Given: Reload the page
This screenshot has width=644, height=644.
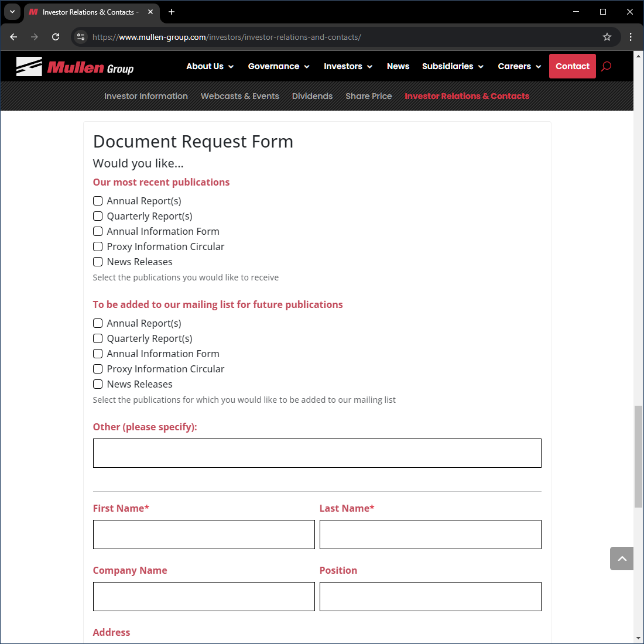Looking at the screenshot, I should [x=56, y=36].
